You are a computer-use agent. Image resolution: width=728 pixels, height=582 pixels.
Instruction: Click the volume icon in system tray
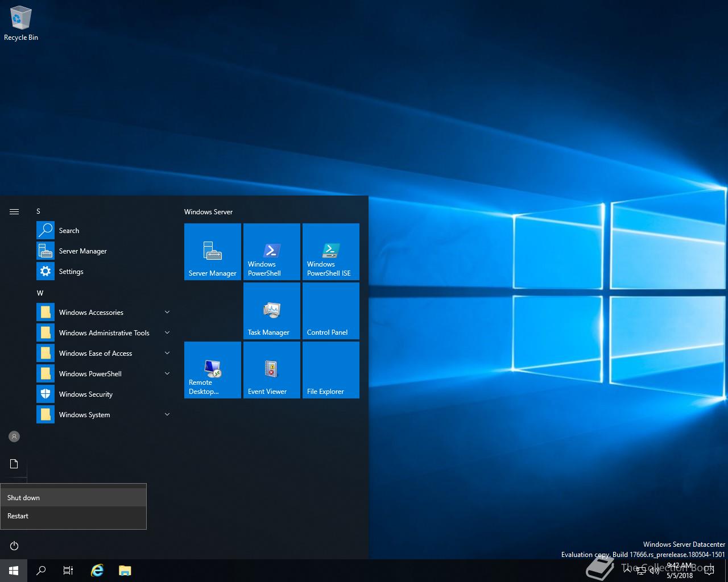tap(654, 571)
